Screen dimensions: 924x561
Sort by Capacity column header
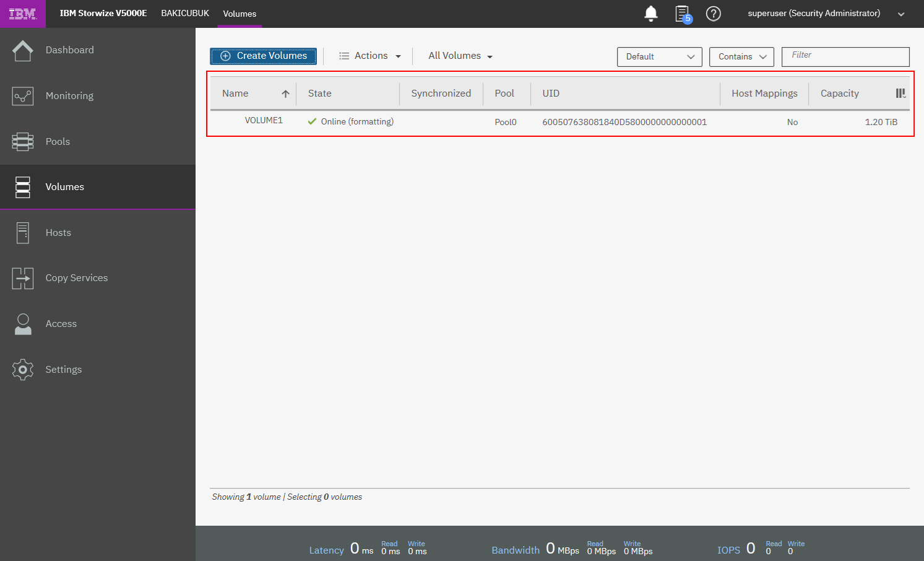tap(840, 94)
